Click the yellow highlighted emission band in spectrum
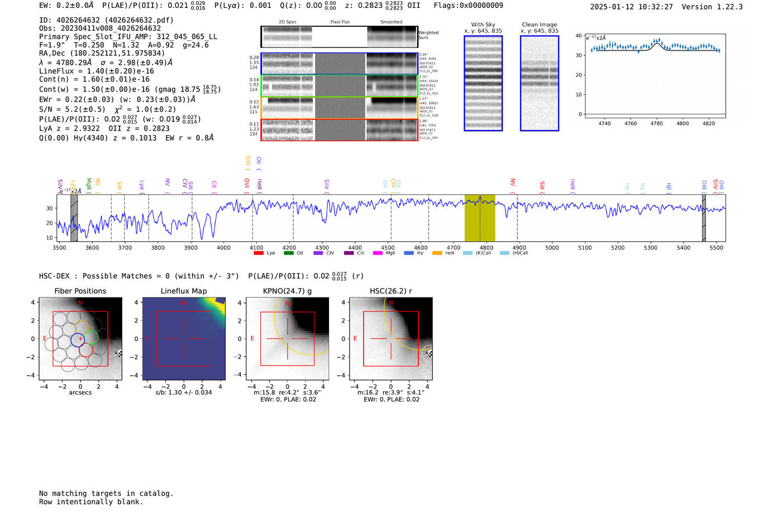782x532 pixels. (480, 218)
